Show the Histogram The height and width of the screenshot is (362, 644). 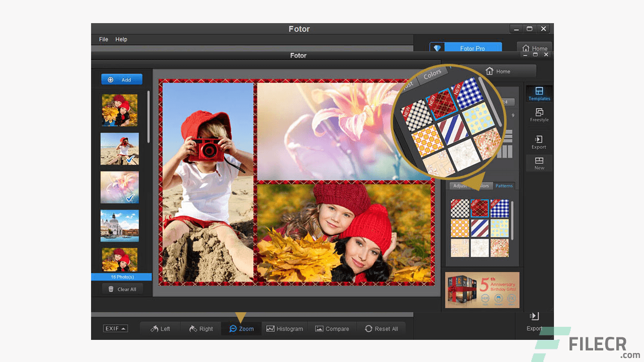click(285, 328)
